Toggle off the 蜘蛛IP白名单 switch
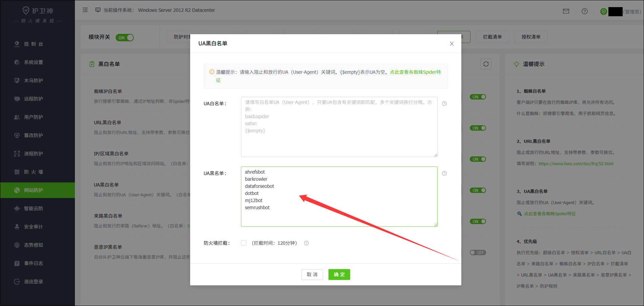This screenshot has width=644, height=306. point(478,97)
